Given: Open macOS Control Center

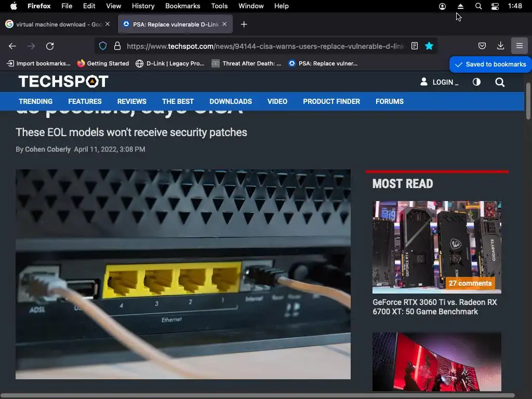Looking at the screenshot, I should (495, 6).
